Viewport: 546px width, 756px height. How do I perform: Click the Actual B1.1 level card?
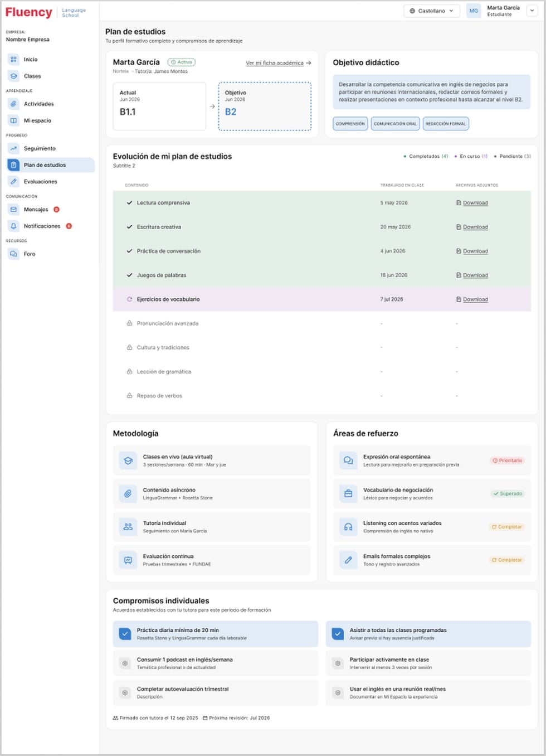pos(159,106)
